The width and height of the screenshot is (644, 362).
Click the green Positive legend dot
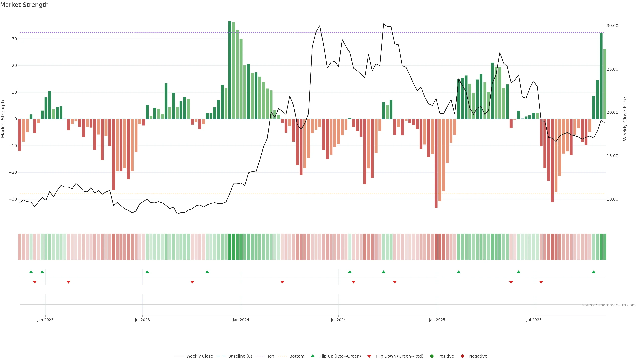click(432, 356)
